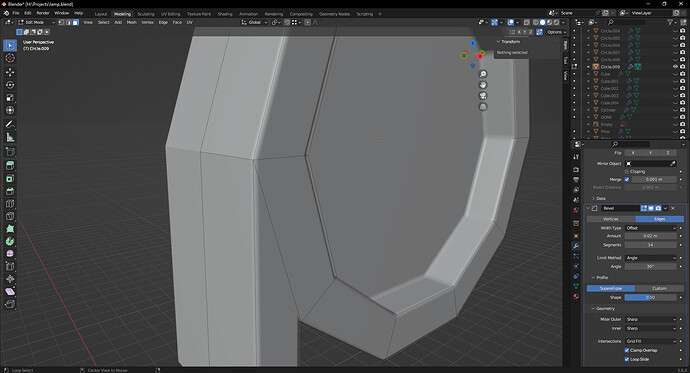Screen dimensions: 690x373
Task: Open the Face menu in viewport header
Action: [177, 22]
